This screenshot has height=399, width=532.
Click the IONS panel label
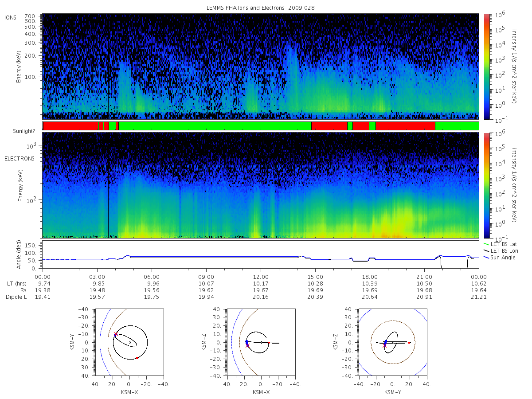coord(11,17)
